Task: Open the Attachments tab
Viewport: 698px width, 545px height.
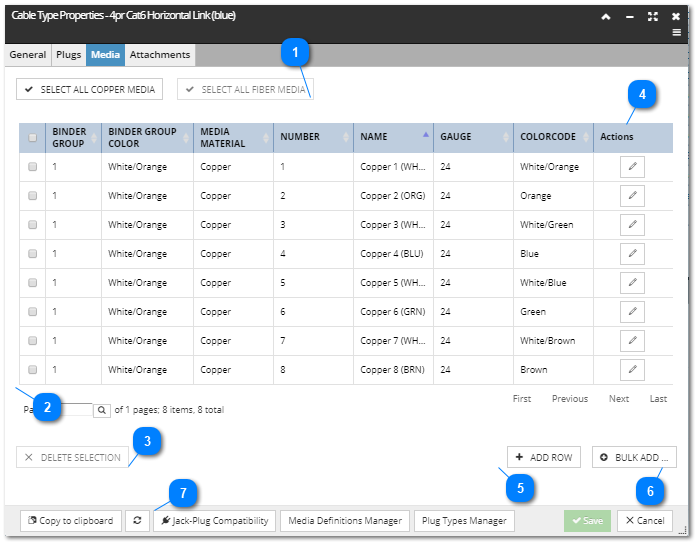Action: pos(160,55)
